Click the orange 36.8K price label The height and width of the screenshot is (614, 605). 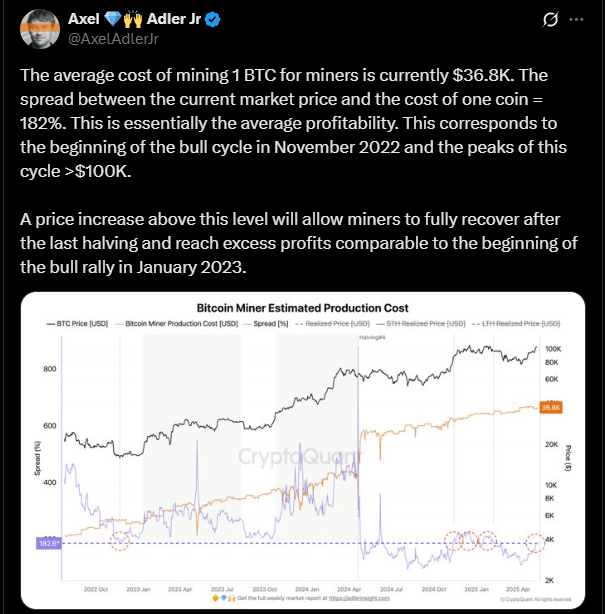pyautogui.click(x=551, y=408)
